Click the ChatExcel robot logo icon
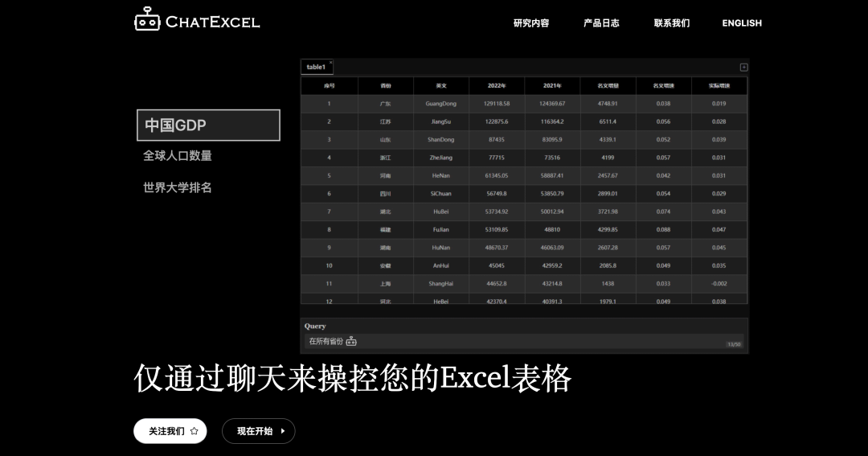The width and height of the screenshot is (868, 456). point(147,18)
